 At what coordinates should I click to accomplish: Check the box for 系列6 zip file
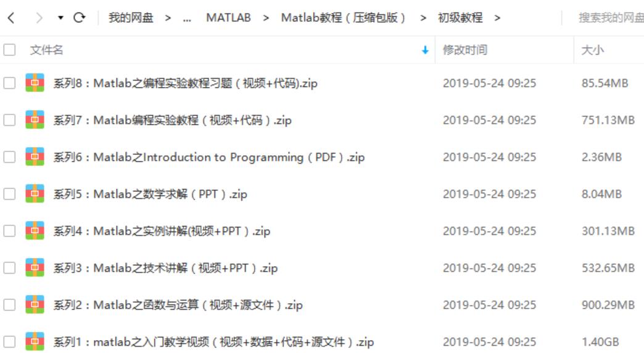9,157
